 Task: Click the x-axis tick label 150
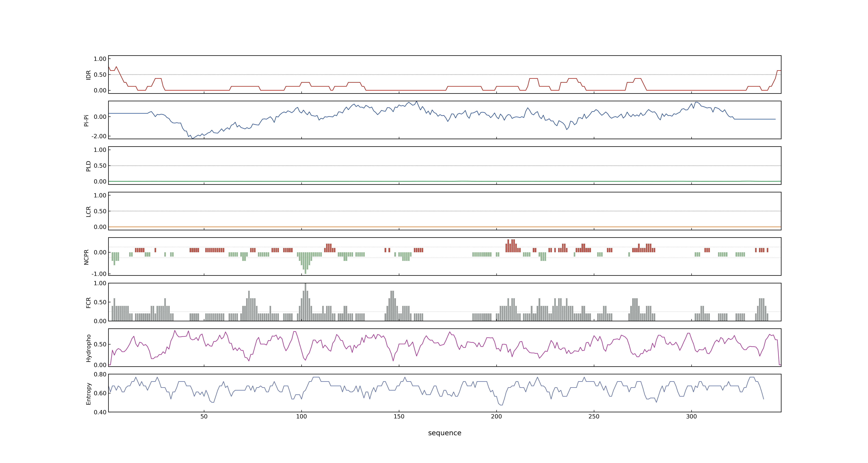coord(399,416)
